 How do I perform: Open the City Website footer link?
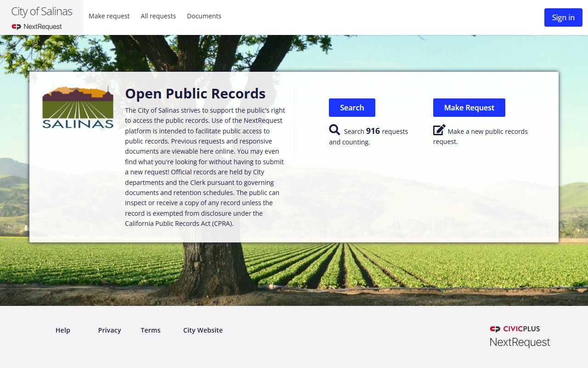tap(203, 330)
